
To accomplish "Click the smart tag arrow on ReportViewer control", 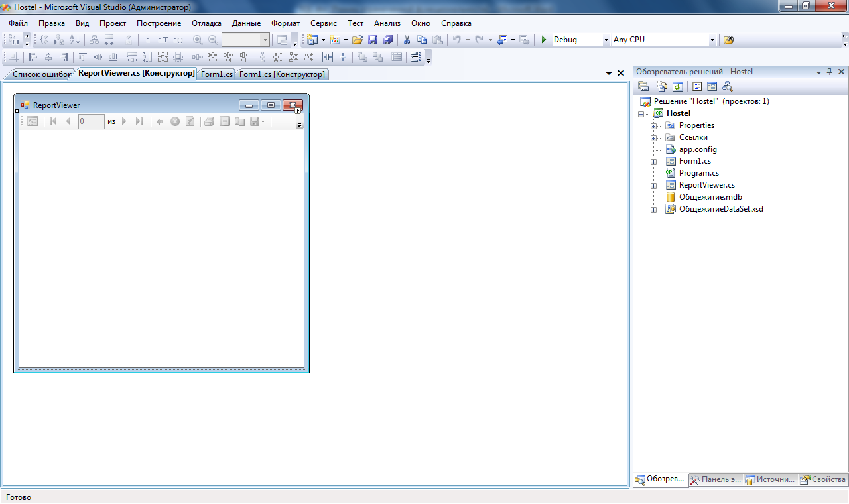I will 298,111.
